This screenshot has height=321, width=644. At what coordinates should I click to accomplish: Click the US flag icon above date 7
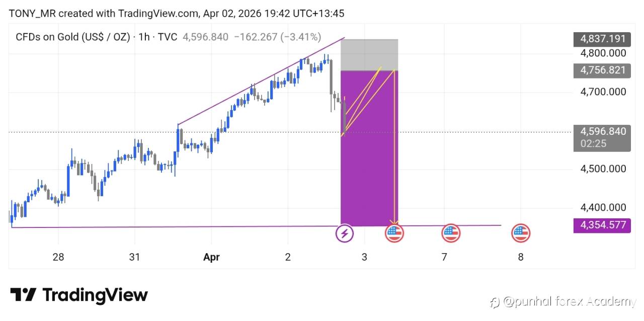coord(451,233)
